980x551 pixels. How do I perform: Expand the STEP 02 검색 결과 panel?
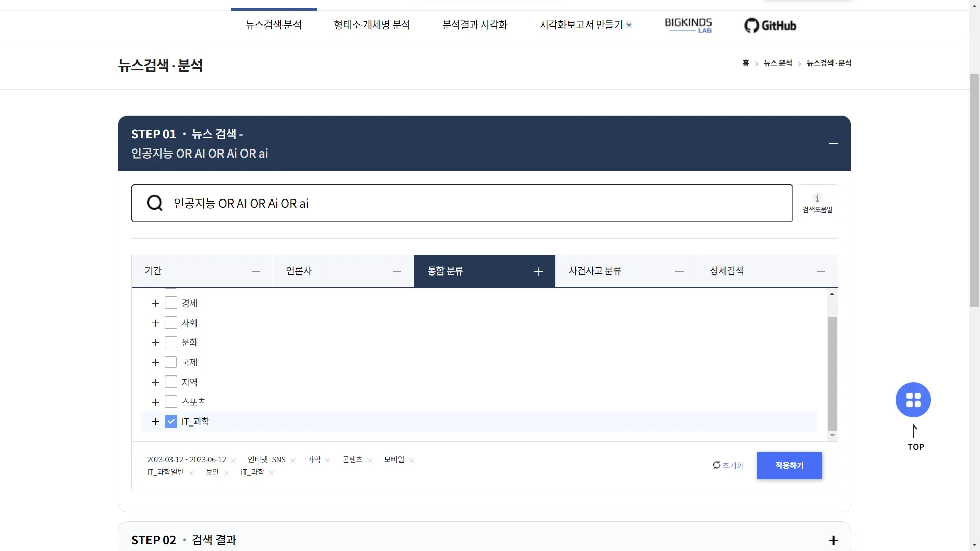coord(833,540)
